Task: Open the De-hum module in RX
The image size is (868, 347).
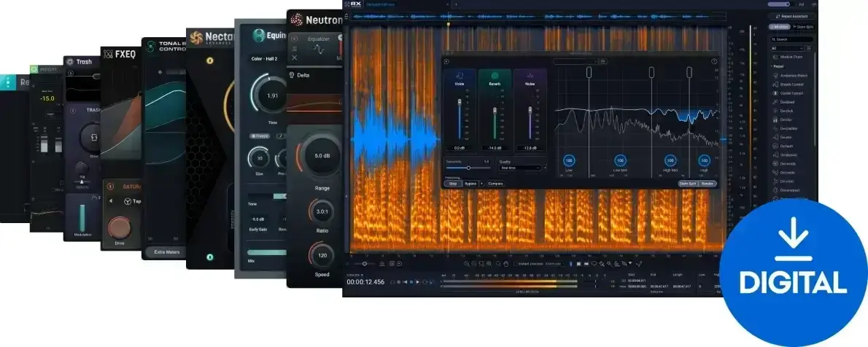Action: (x=783, y=146)
